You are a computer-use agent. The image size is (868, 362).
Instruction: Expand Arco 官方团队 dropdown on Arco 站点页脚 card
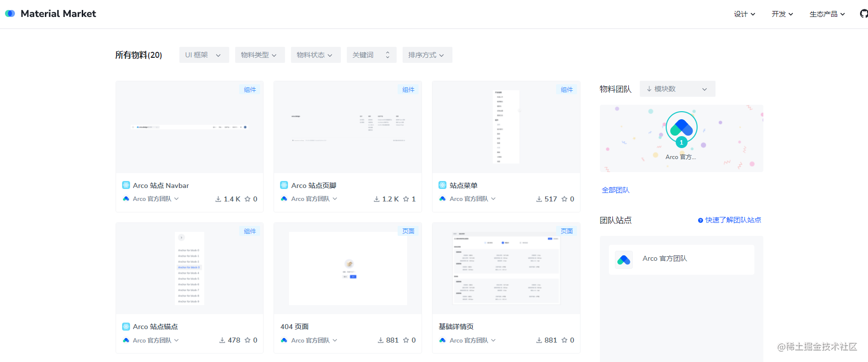pyautogui.click(x=314, y=199)
